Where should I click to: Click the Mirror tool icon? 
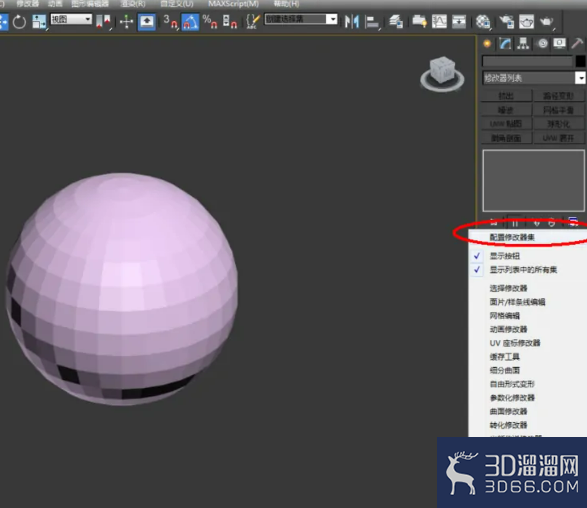point(352,22)
